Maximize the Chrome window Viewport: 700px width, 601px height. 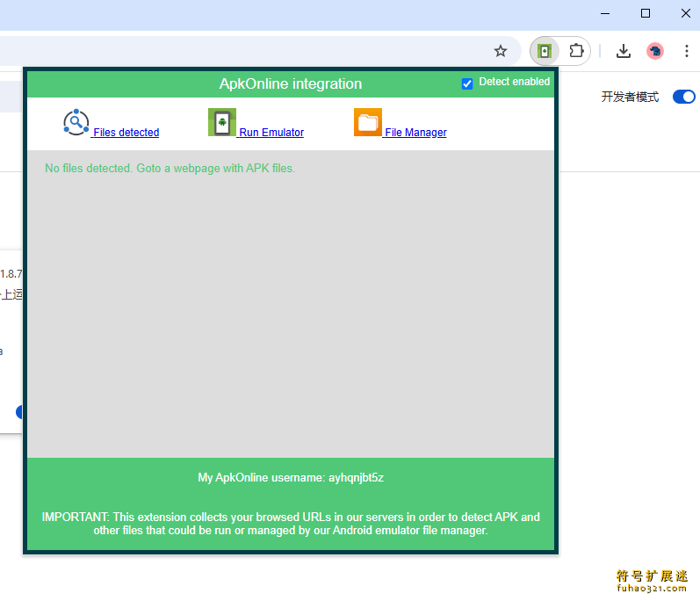point(645,13)
